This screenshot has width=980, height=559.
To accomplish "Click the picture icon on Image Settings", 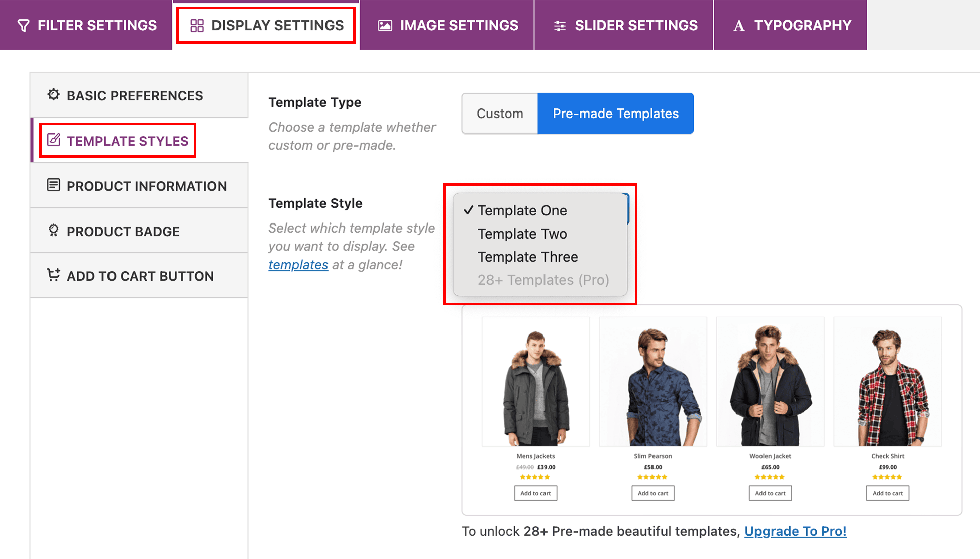I will tap(385, 26).
